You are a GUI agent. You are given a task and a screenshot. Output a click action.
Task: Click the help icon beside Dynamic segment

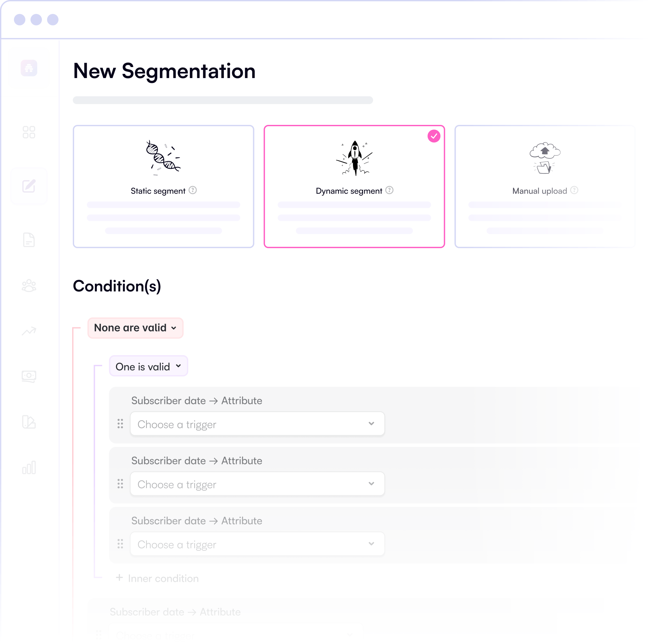390,191
